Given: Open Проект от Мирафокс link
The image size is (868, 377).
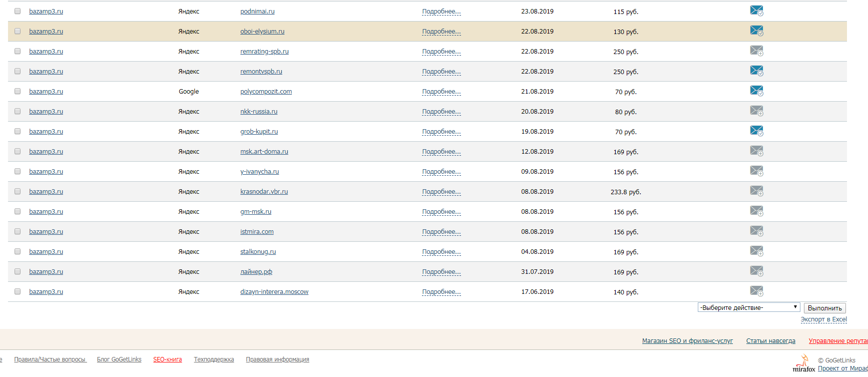Looking at the screenshot, I should (x=842, y=368).
